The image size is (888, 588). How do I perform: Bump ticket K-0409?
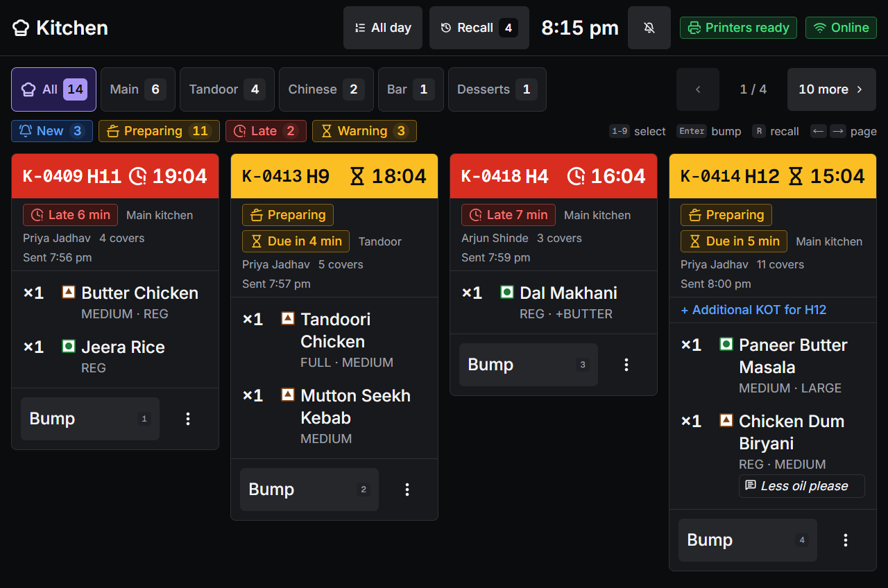click(90, 419)
